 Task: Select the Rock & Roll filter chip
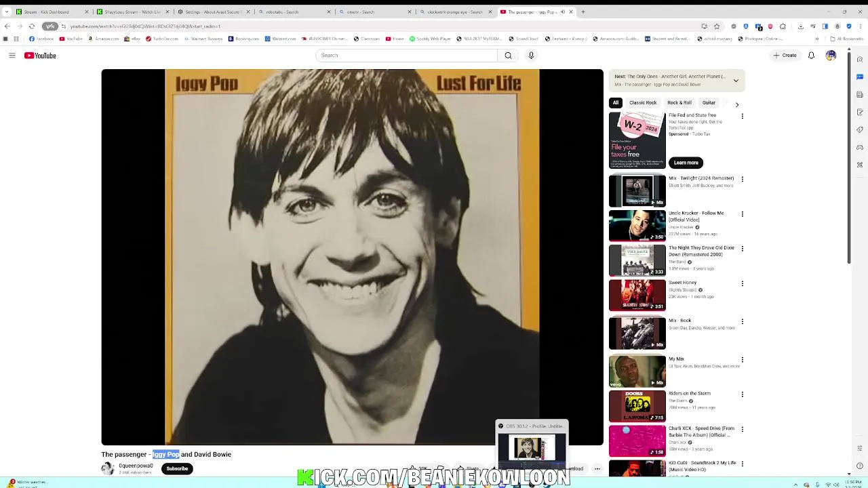click(679, 103)
